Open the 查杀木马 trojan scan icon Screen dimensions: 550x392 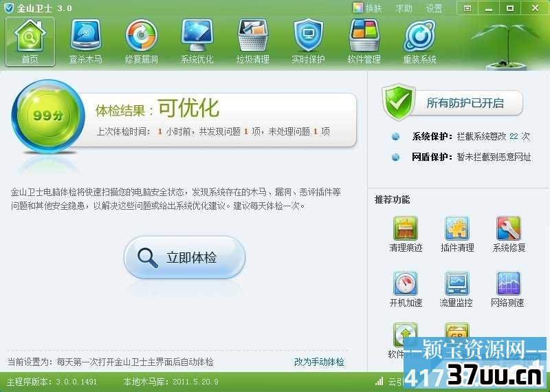pos(86,36)
